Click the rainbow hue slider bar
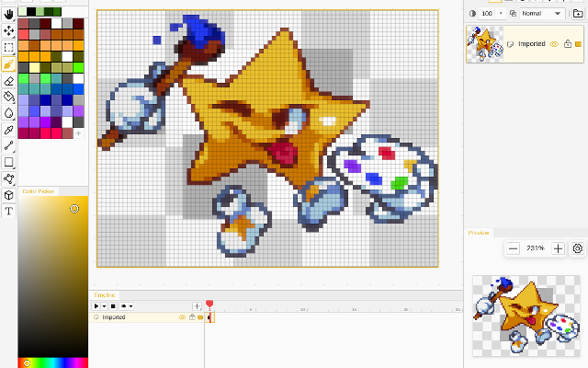Screen dimensions: 588x368 53,363
